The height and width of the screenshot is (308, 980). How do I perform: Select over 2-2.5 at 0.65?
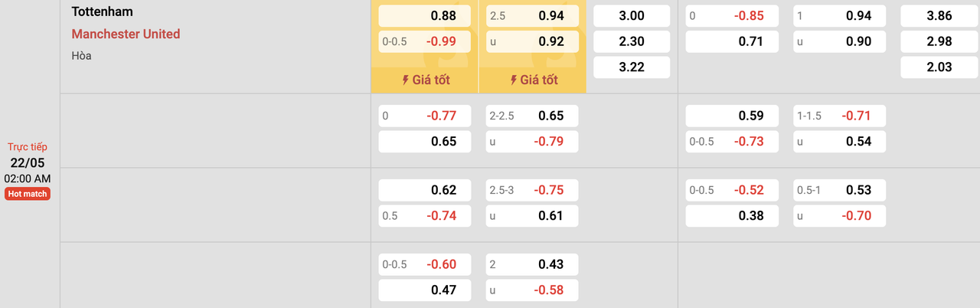(532, 116)
